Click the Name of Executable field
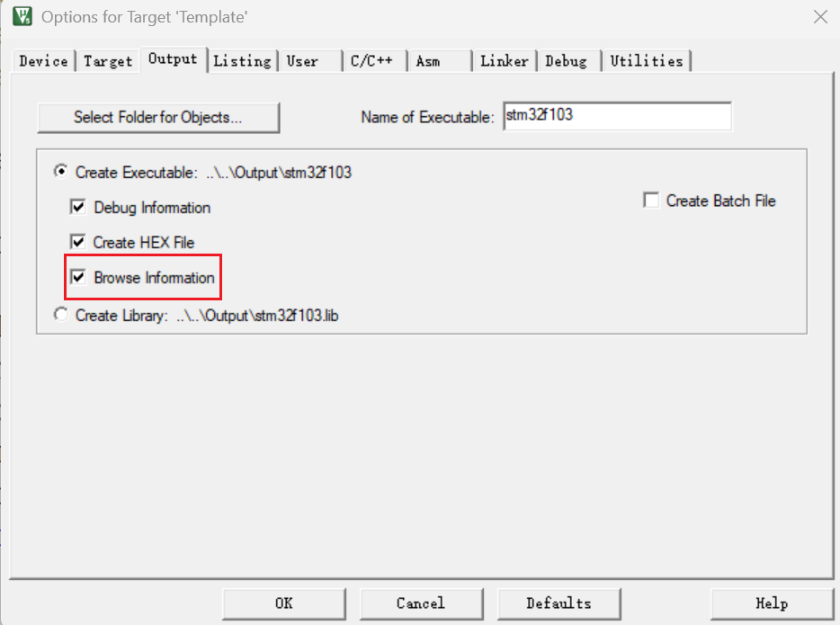 [x=617, y=116]
